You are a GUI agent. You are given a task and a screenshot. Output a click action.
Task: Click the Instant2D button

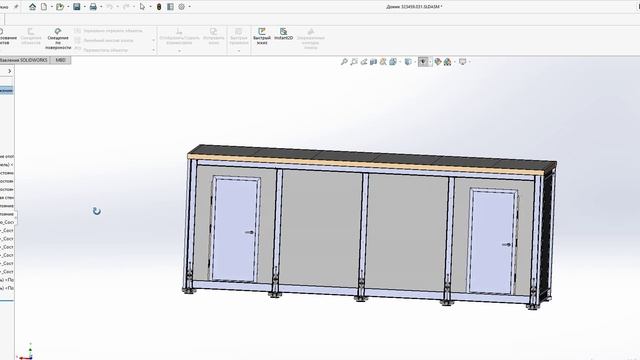tap(283, 34)
